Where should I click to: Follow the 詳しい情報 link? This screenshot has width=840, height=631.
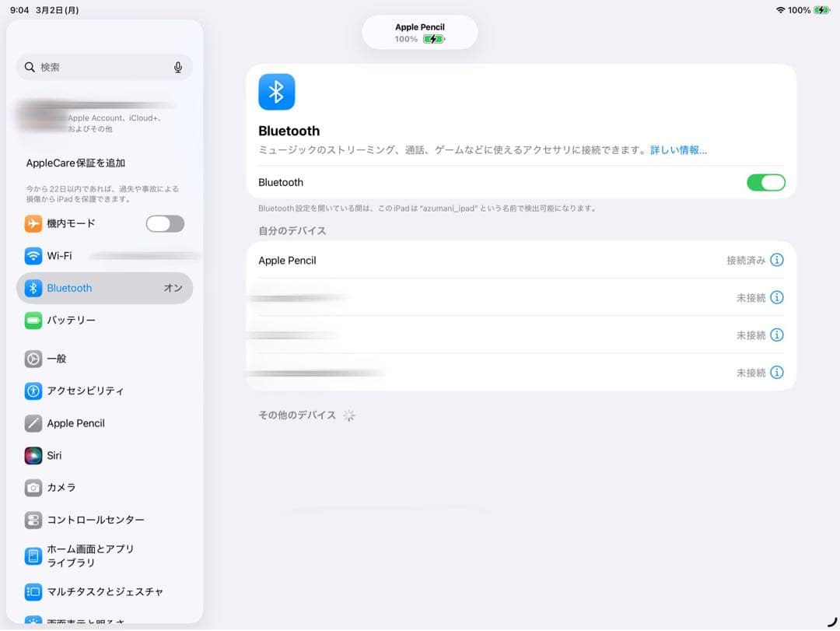coord(679,150)
